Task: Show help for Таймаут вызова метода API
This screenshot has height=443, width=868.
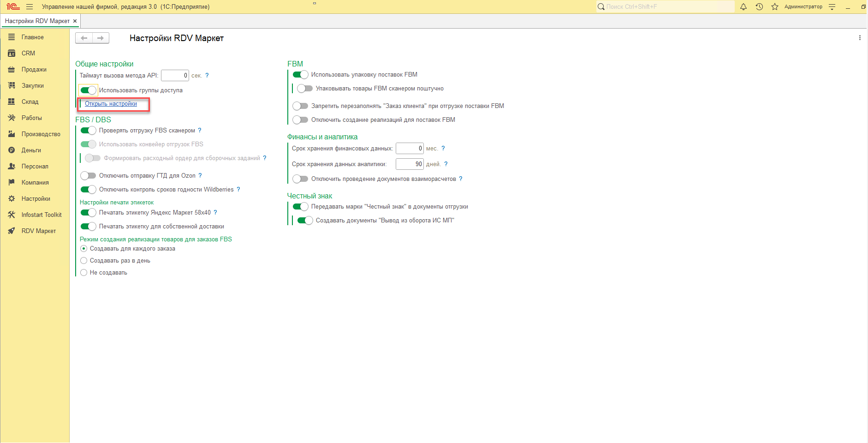Action: coord(207,76)
